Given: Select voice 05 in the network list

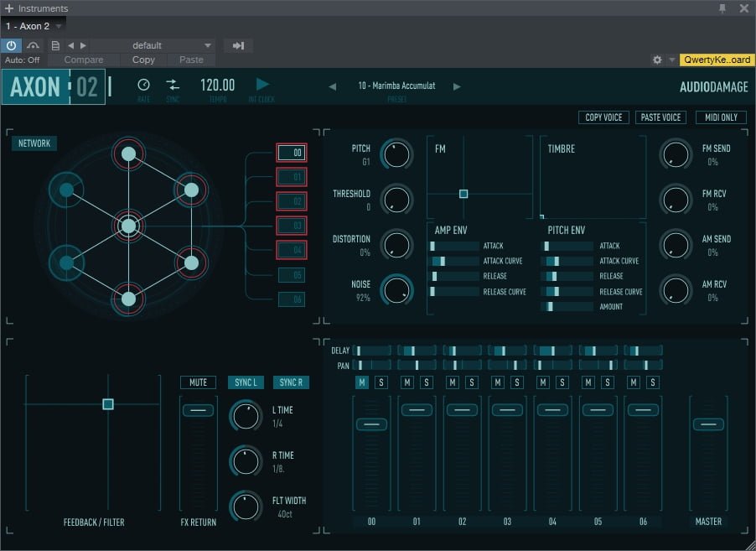Looking at the screenshot, I should point(292,275).
